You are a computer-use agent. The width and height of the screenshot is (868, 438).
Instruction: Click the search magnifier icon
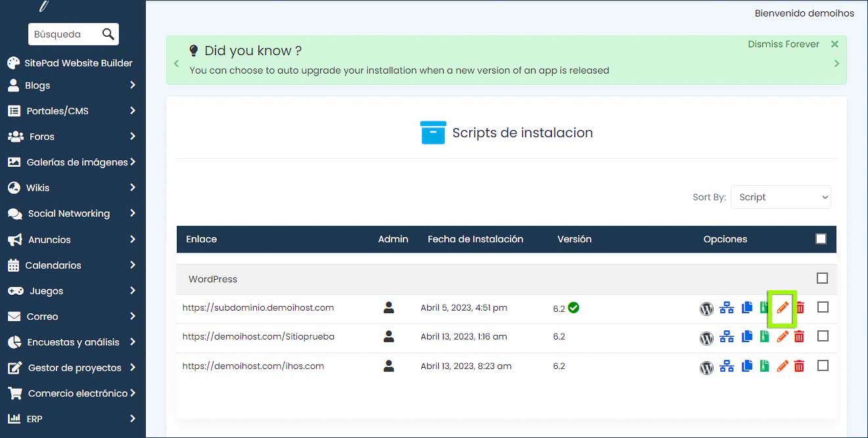(x=108, y=34)
